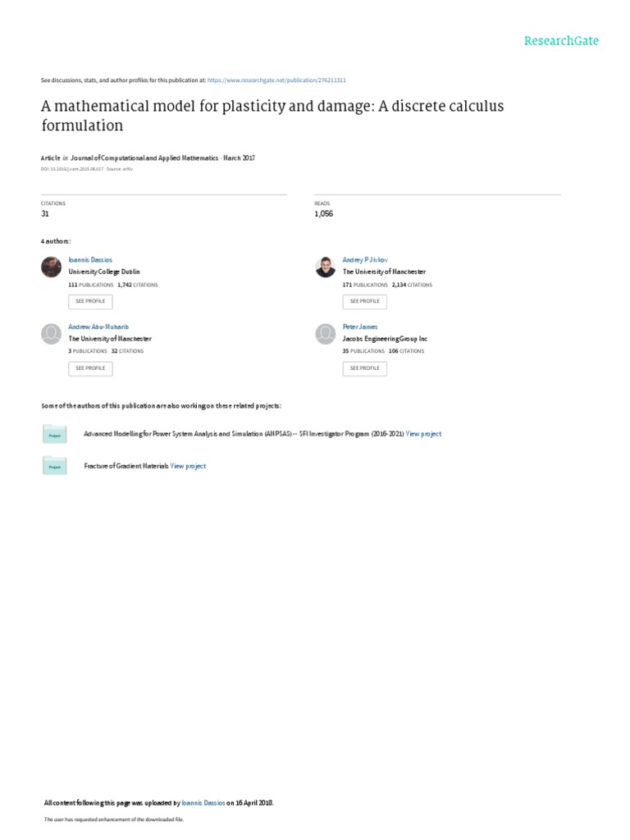Viewport: 630px width, 840px height.
Task: Click Andrew Abu-Muharib avatar icon
Action: pos(51,334)
